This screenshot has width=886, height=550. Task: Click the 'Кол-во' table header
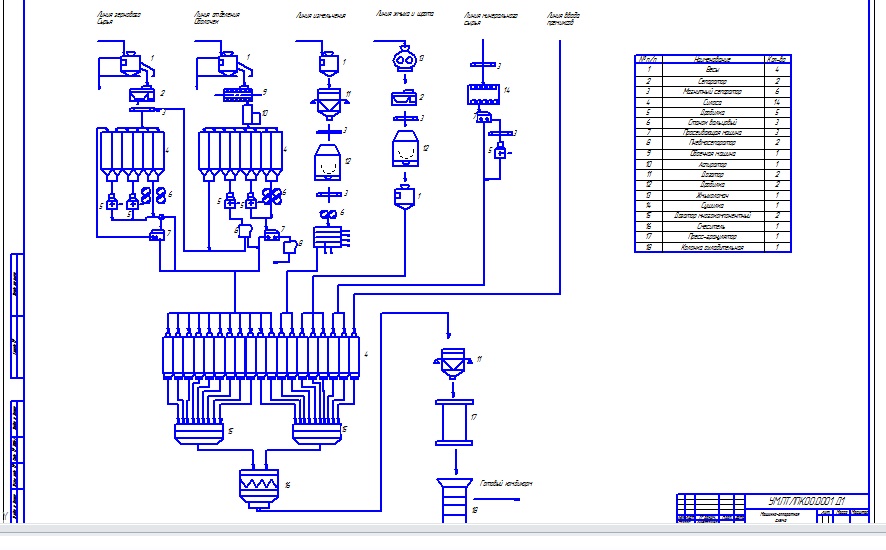[x=777, y=59]
